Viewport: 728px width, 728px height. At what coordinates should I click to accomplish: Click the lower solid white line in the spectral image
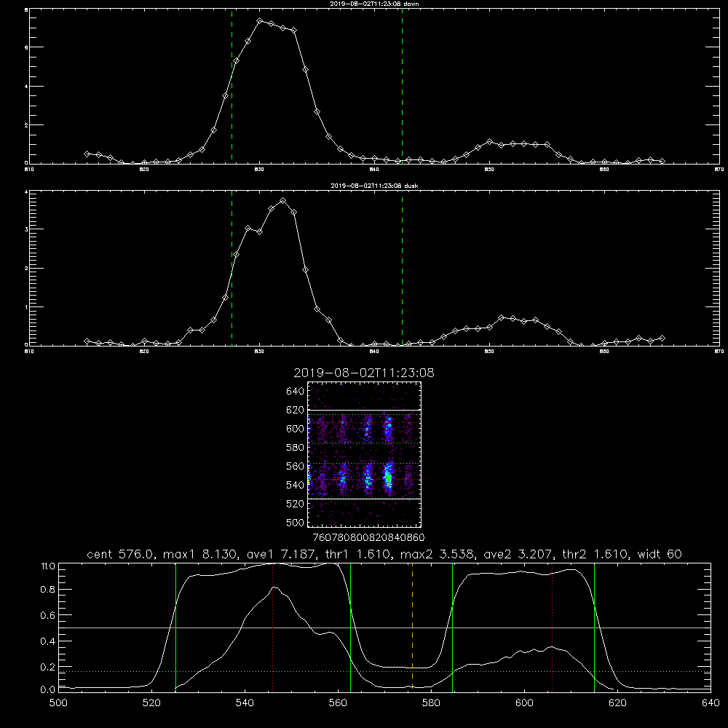pyautogui.click(x=365, y=499)
